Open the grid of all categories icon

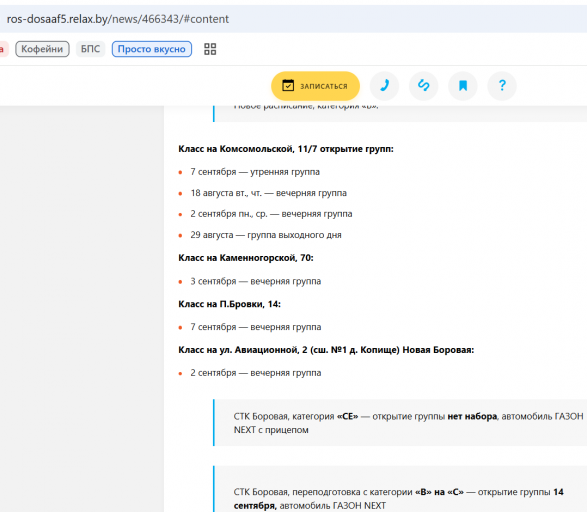pyautogui.click(x=210, y=49)
